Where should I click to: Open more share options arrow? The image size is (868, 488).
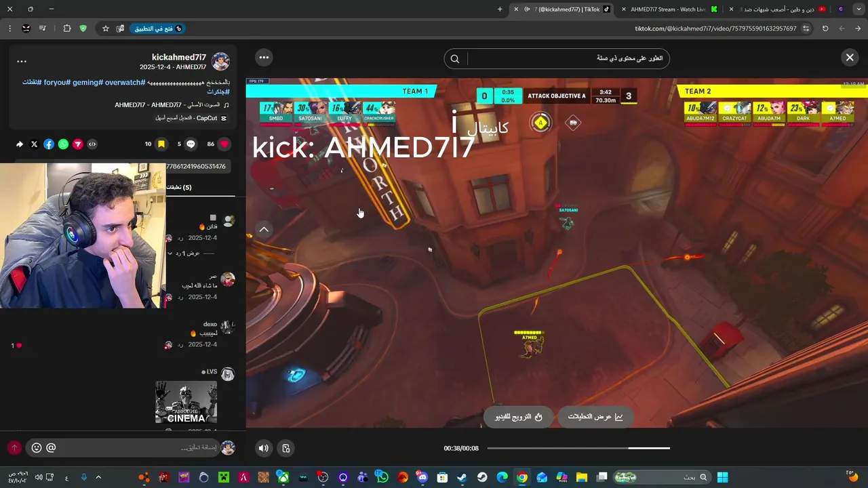click(x=20, y=144)
